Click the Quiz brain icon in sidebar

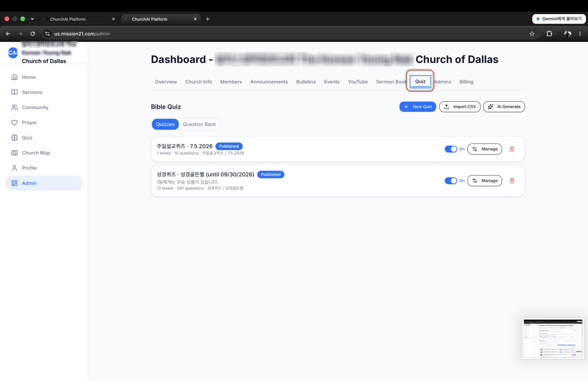point(14,138)
